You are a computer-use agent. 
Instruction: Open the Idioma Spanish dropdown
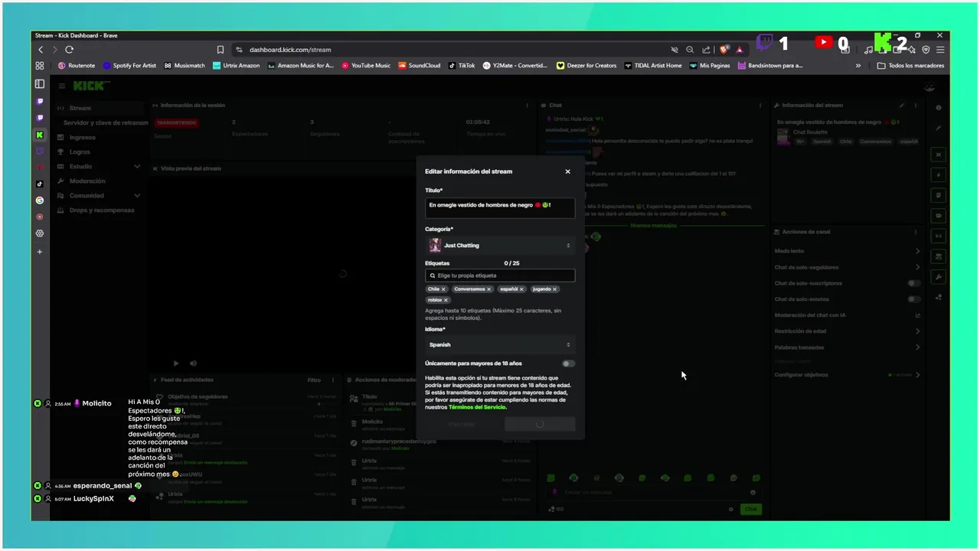point(500,345)
